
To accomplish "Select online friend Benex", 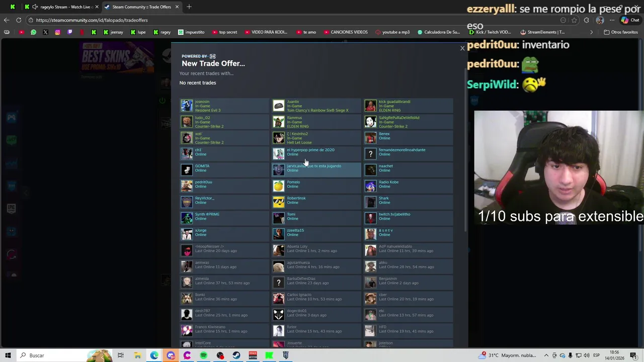I will (409, 138).
